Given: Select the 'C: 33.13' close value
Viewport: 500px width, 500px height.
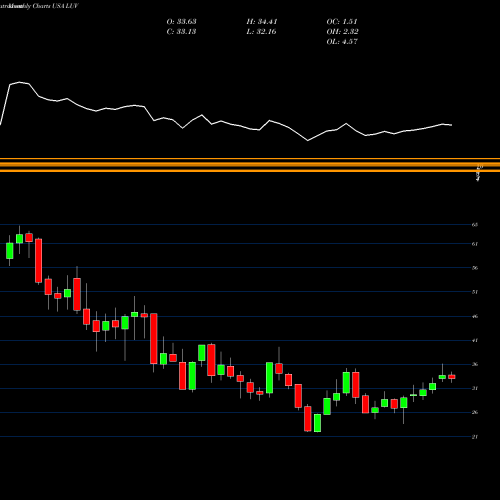Looking at the screenshot, I should click(x=181, y=32).
